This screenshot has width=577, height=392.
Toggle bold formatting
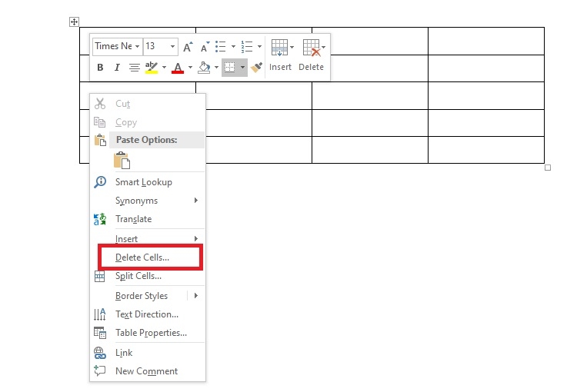click(x=100, y=68)
